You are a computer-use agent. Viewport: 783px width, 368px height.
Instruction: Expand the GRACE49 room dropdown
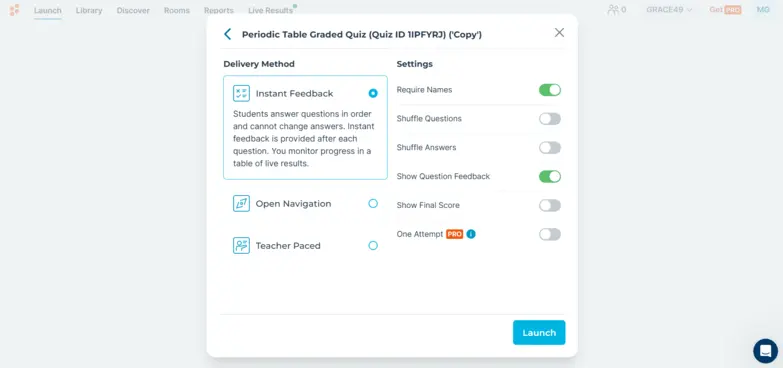pyautogui.click(x=669, y=10)
